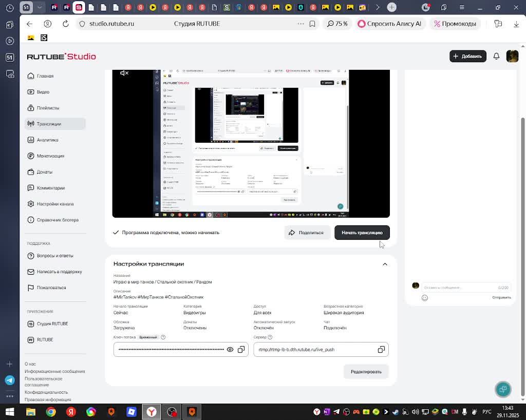Open Конфиденциальность footer link
The image size is (526, 420).
(x=46, y=392)
